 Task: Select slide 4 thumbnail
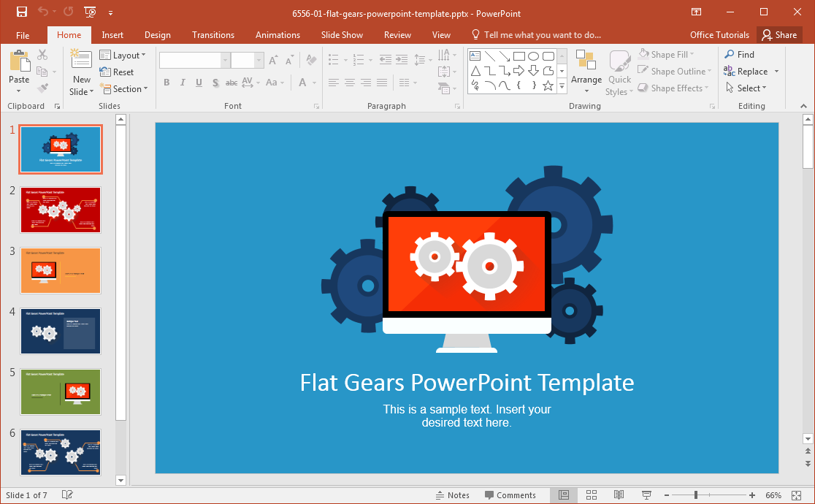[61, 331]
